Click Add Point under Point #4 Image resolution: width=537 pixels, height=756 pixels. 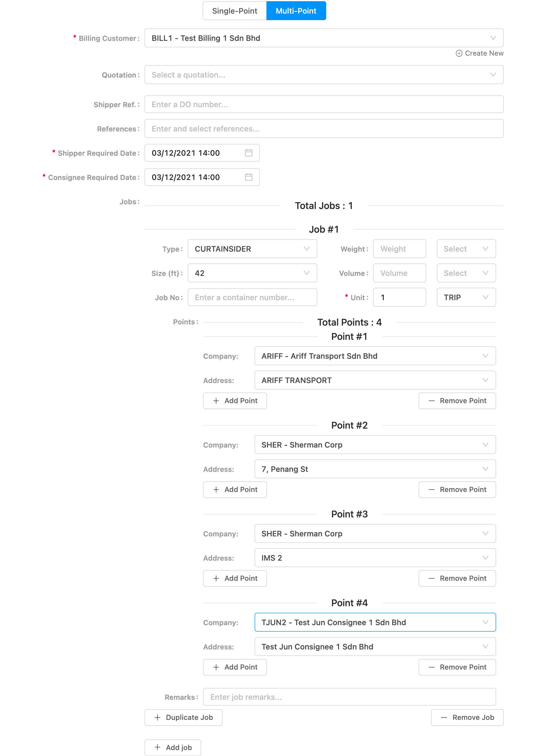(235, 667)
